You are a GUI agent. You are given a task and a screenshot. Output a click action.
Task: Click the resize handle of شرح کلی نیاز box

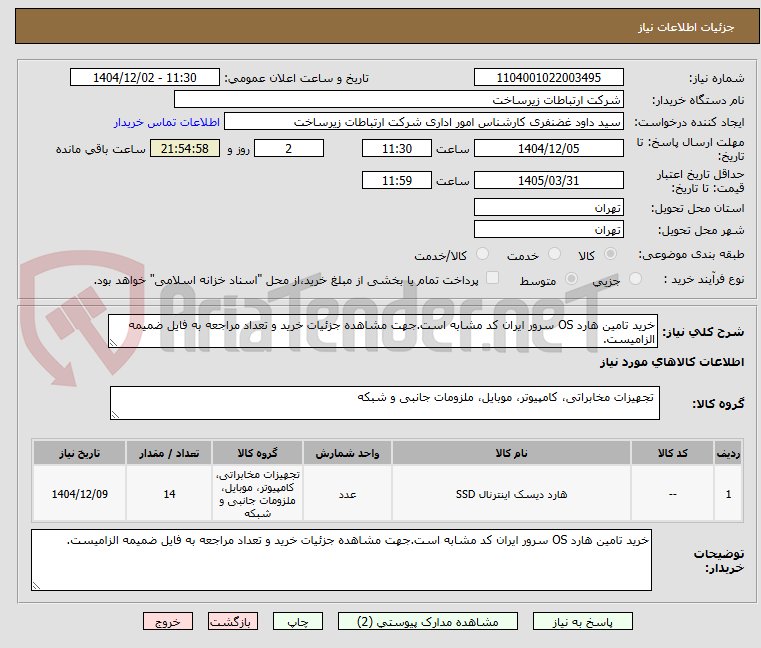pyautogui.click(x=113, y=343)
